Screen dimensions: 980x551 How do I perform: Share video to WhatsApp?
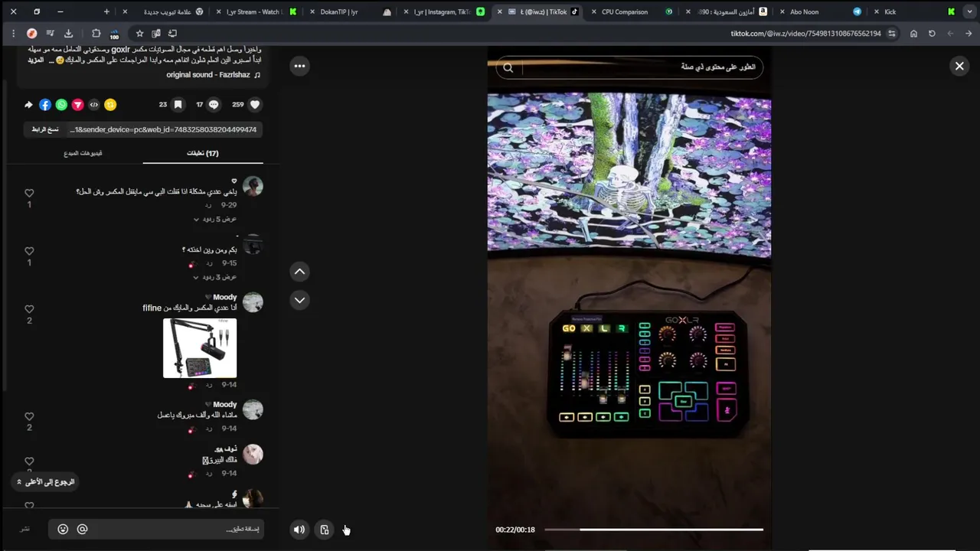[61, 105]
